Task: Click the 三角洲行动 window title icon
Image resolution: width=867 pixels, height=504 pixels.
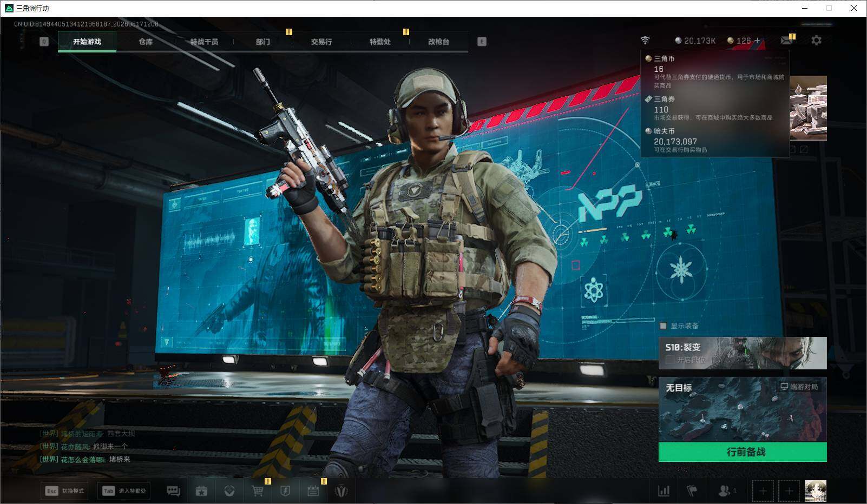Action: (x=9, y=8)
